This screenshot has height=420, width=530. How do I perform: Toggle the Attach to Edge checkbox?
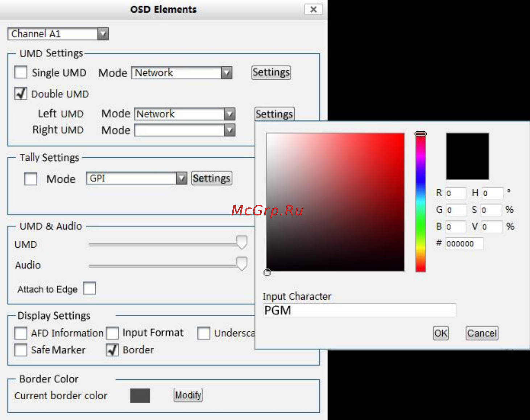pos(90,288)
